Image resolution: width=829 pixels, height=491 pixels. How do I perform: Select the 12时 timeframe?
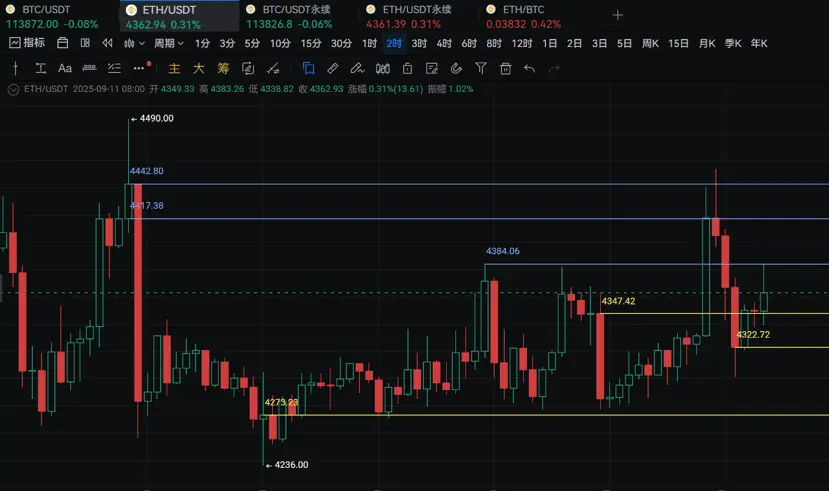click(x=521, y=43)
